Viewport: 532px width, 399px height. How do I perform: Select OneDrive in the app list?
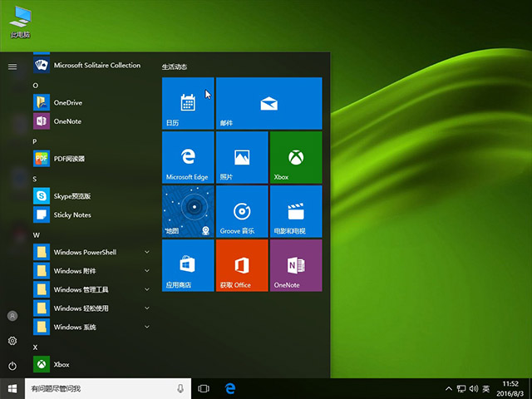pos(68,102)
